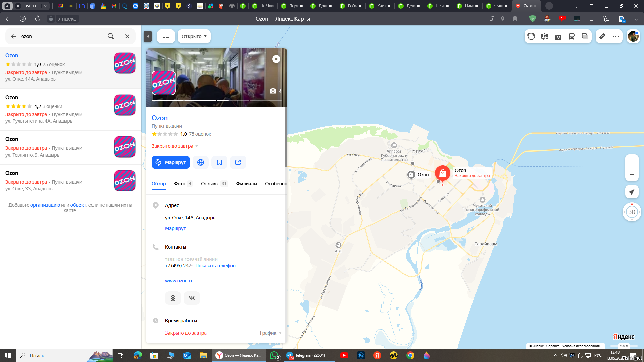Zoom in the map with the plus button
This screenshot has width=644, height=362.
(x=632, y=161)
